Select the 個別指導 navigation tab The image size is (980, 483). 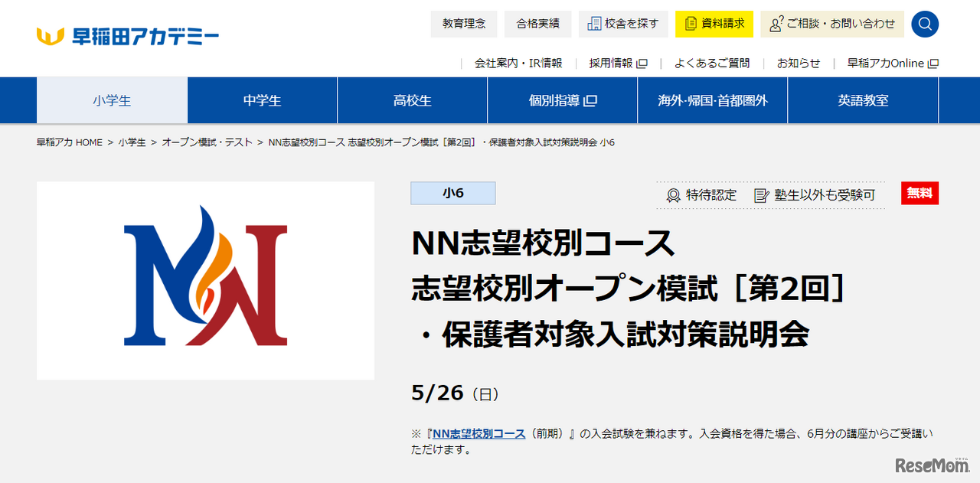coord(563,100)
